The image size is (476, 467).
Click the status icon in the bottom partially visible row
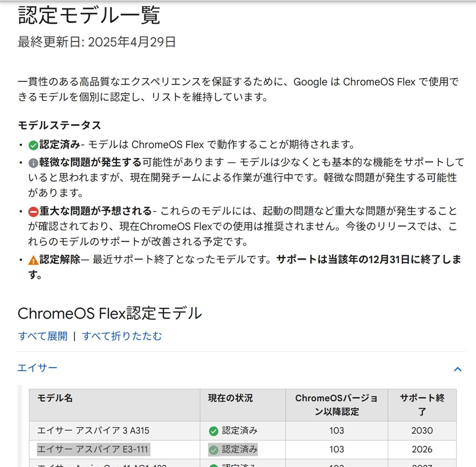tap(213, 465)
